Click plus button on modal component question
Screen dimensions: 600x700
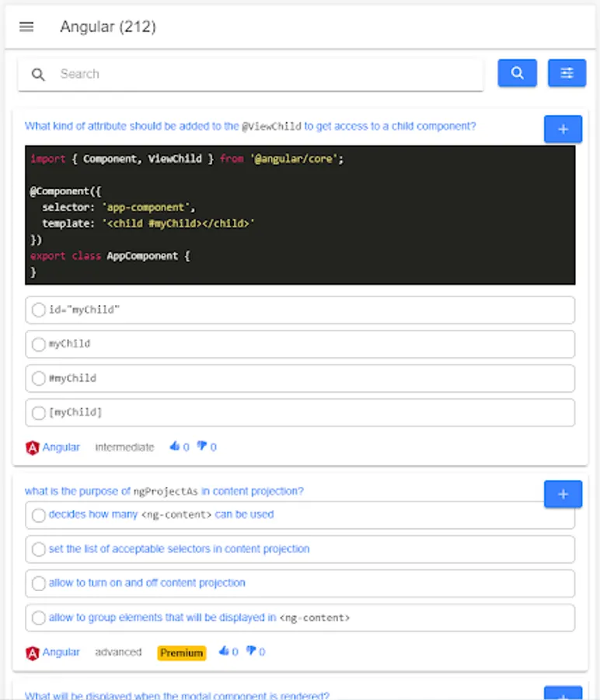tap(563, 694)
